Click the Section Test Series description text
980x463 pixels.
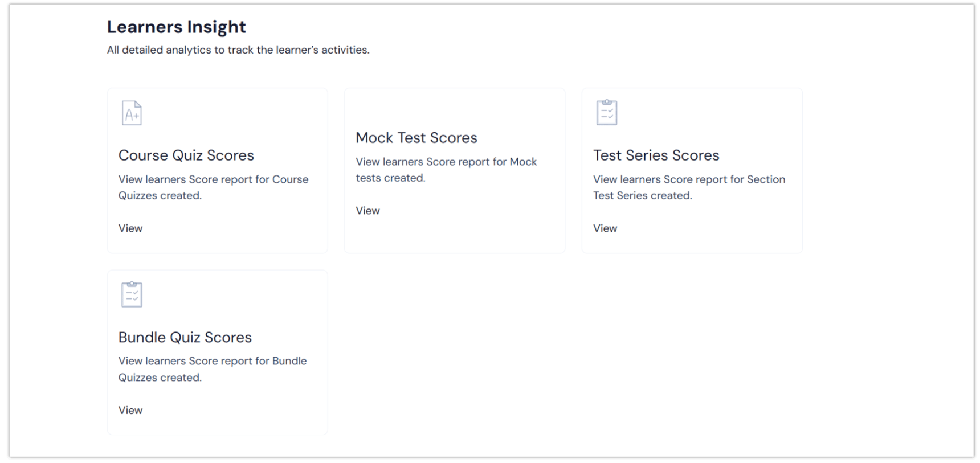(x=689, y=187)
